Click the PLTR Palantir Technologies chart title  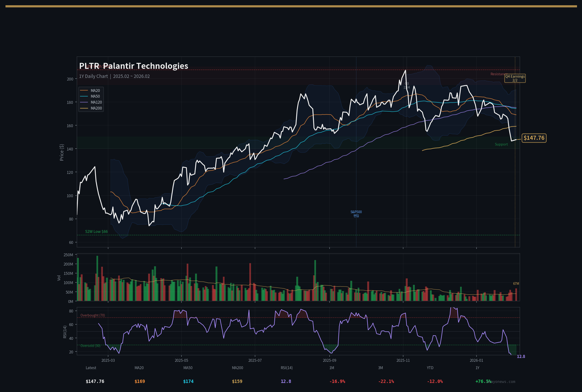(x=134, y=66)
